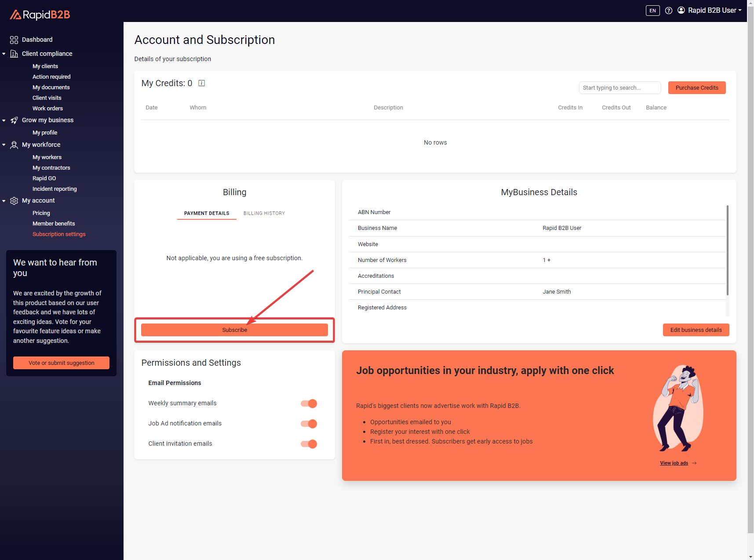This screenshot has height=560, width=754.
Task: Click the Dashboard grid icon
Action: [x=14, y=40]
